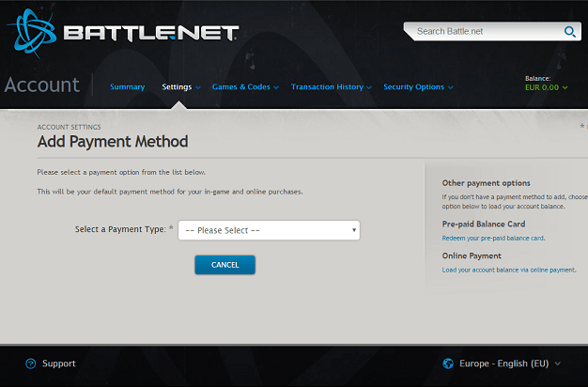Click the Online Payment heading
The image size is (588, 387).
click(472, 255)
